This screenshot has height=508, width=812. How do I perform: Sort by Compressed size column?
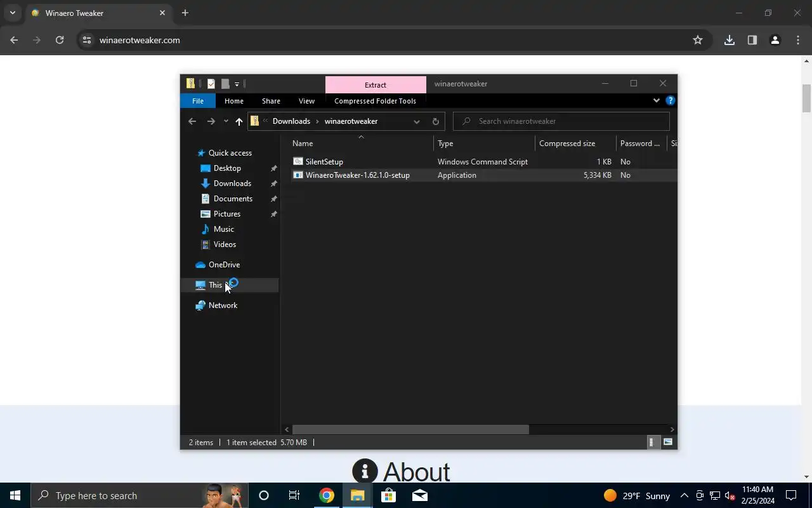click(x=575, y=144)
